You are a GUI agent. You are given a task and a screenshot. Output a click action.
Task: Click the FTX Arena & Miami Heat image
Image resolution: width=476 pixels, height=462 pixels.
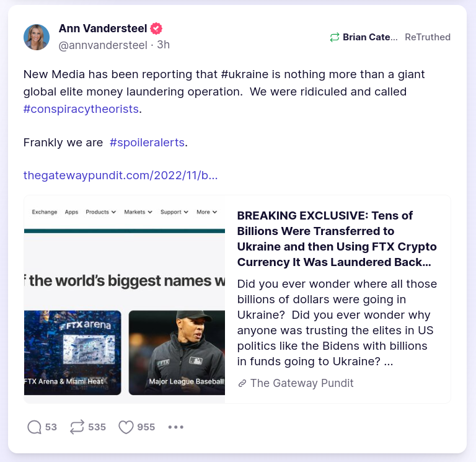(x=72, y=352)
